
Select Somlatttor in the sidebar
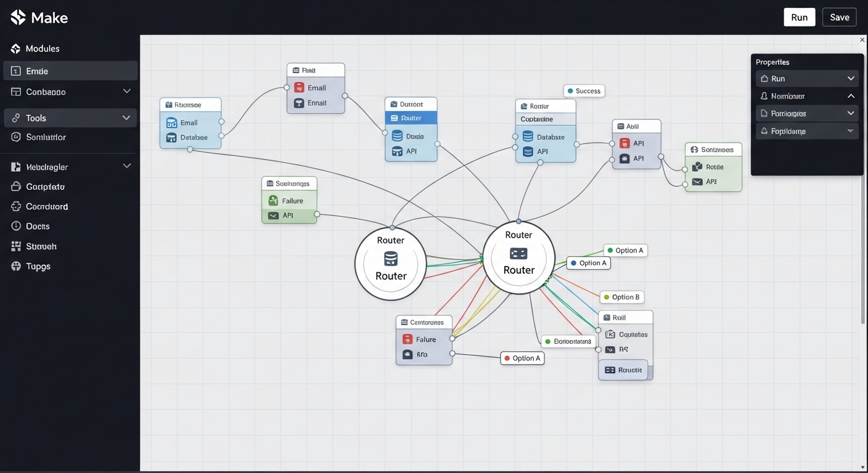46,137
